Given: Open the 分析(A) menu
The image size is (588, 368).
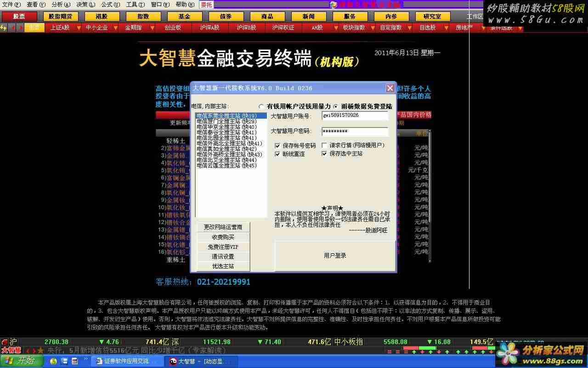Looking at the screenshot, I should click(x=61, y=5).
